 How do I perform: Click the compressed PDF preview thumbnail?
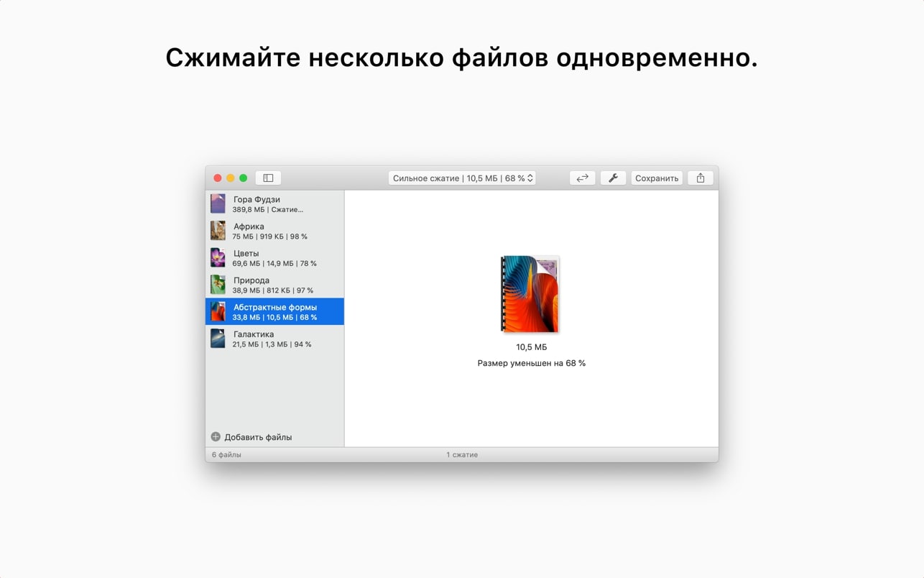pyautogui.click(x=530, y=294)
